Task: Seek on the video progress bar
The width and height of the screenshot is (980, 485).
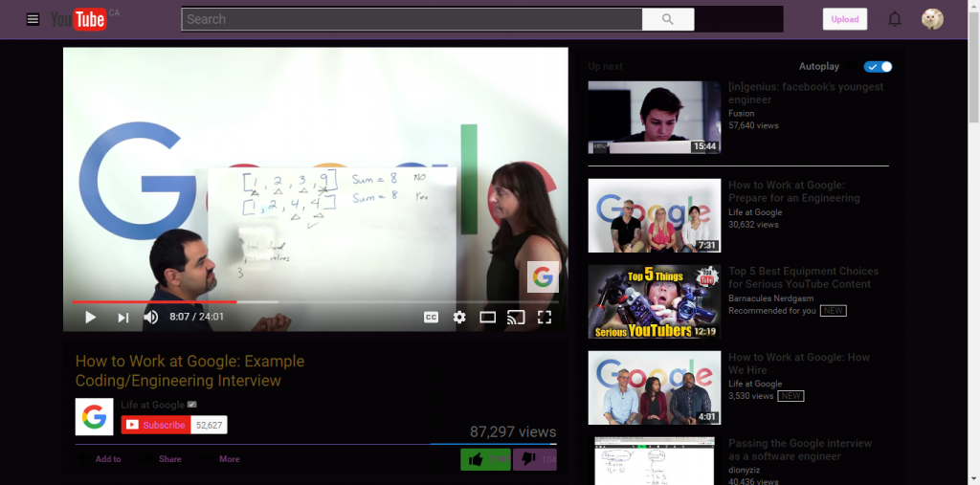Action: [x=316, y=302]
